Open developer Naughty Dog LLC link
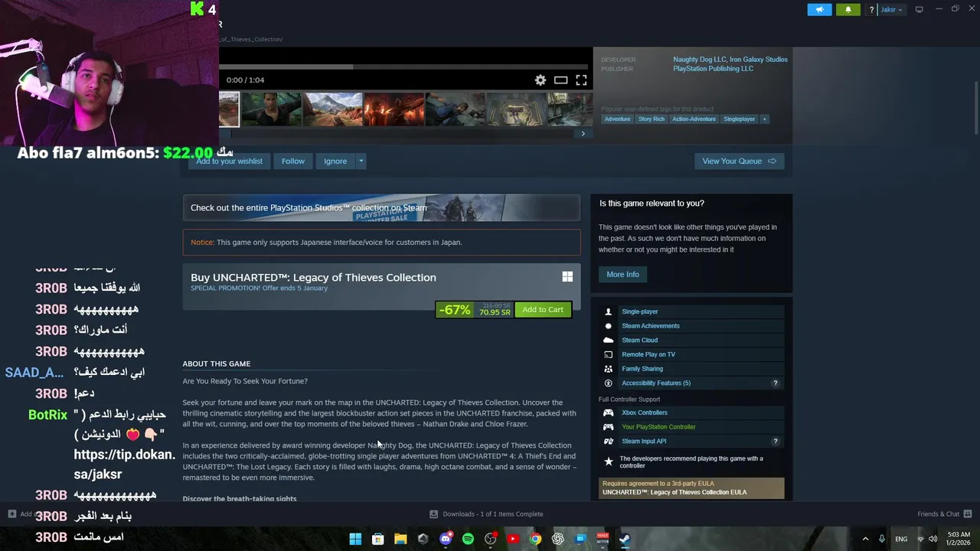 [699, 60]
